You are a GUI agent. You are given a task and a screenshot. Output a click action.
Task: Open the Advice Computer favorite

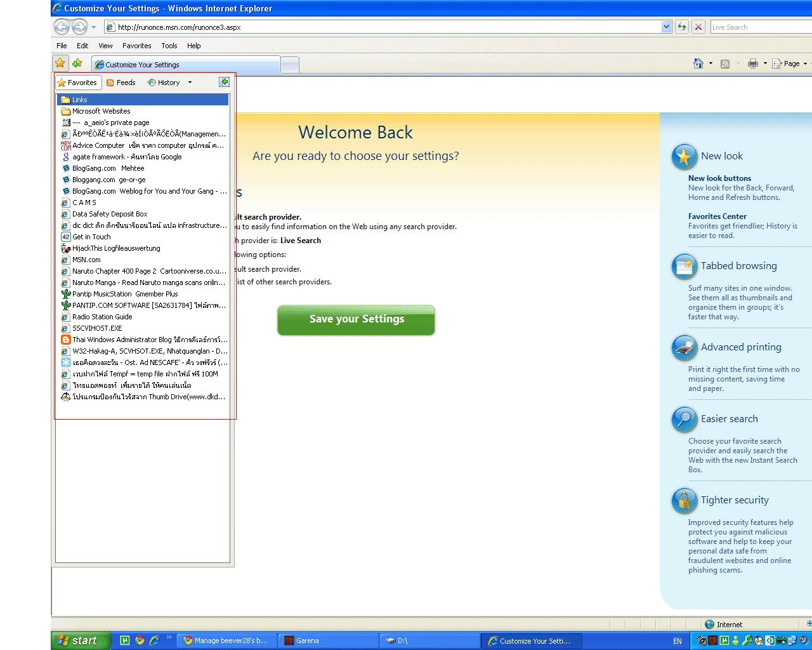143,145
